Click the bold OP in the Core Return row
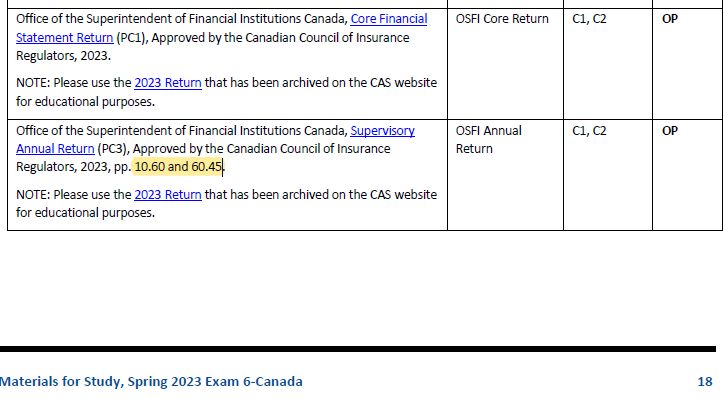Viewport: 723px width, 399px height. point(670,19)
